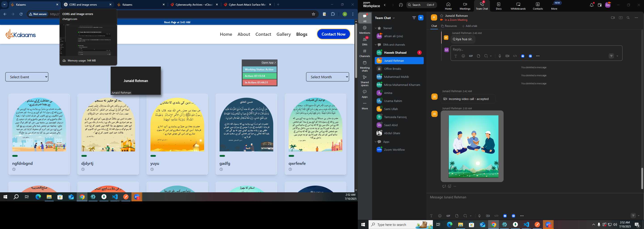Open Gallery in Kalaams site menu

click(284, 34)
